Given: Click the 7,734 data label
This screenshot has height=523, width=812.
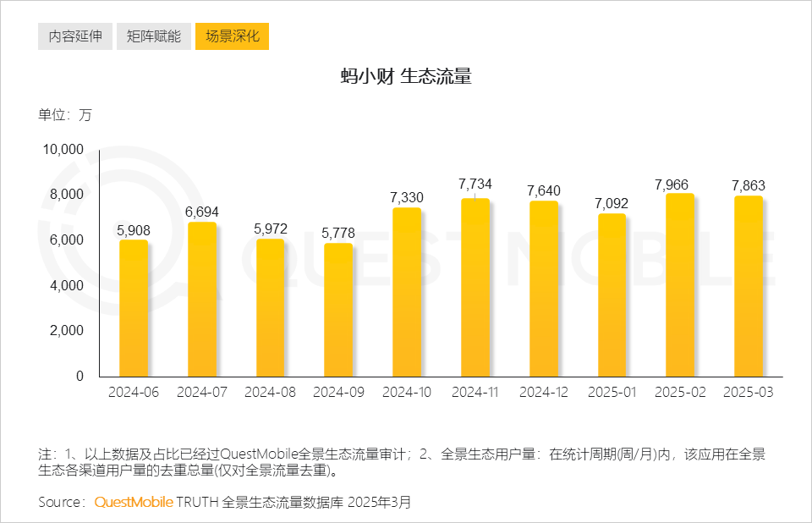Looking at the screenshot, I should tap(475, 184).
